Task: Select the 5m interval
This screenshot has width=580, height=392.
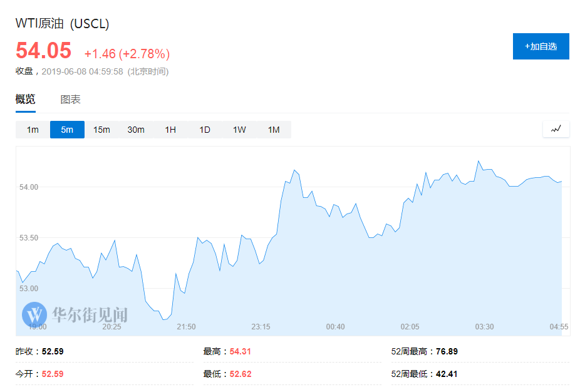Action: coord(67,130)
